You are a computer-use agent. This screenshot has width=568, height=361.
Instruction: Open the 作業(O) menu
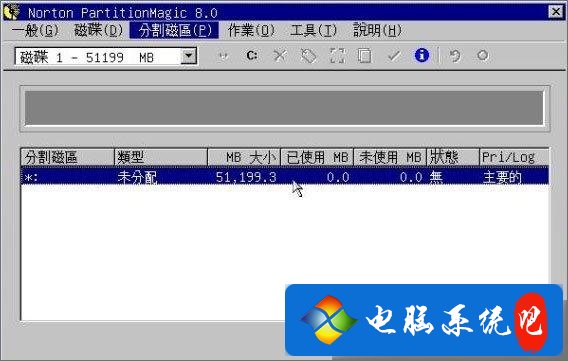[x=251, y=30]
